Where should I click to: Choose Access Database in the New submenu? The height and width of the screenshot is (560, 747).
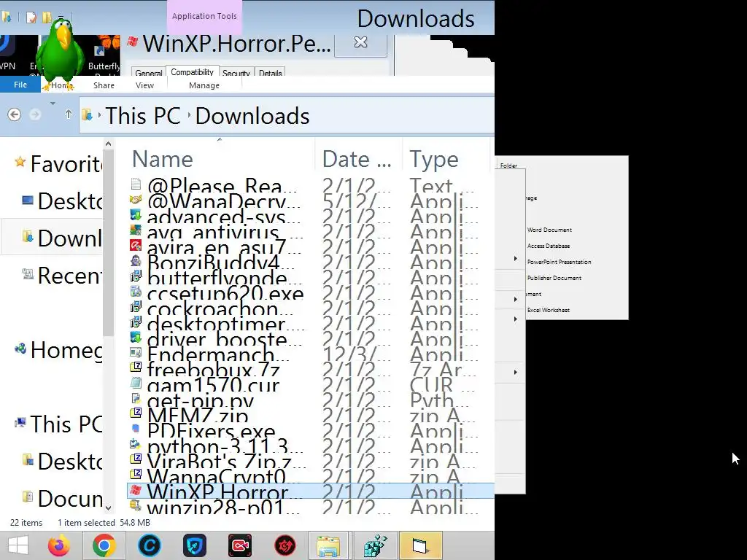click(x=549, y=246)
